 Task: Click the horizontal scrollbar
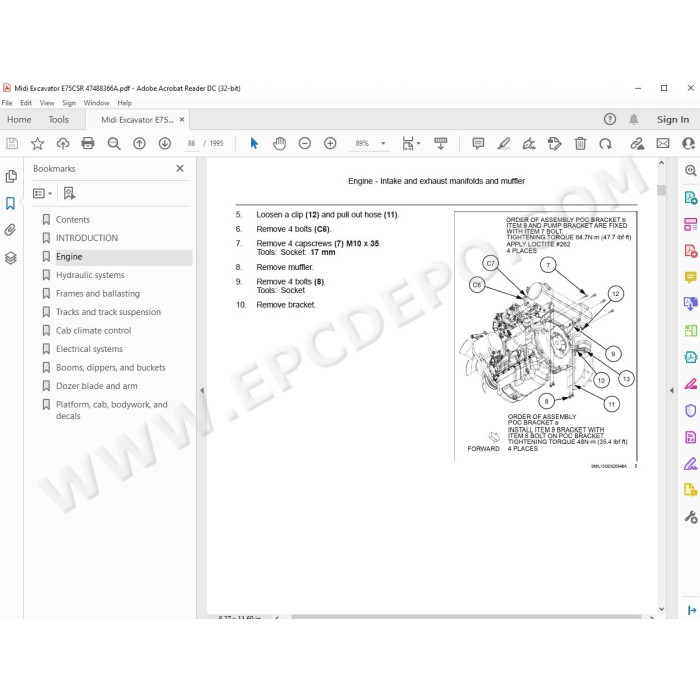(x=466, y=617)
